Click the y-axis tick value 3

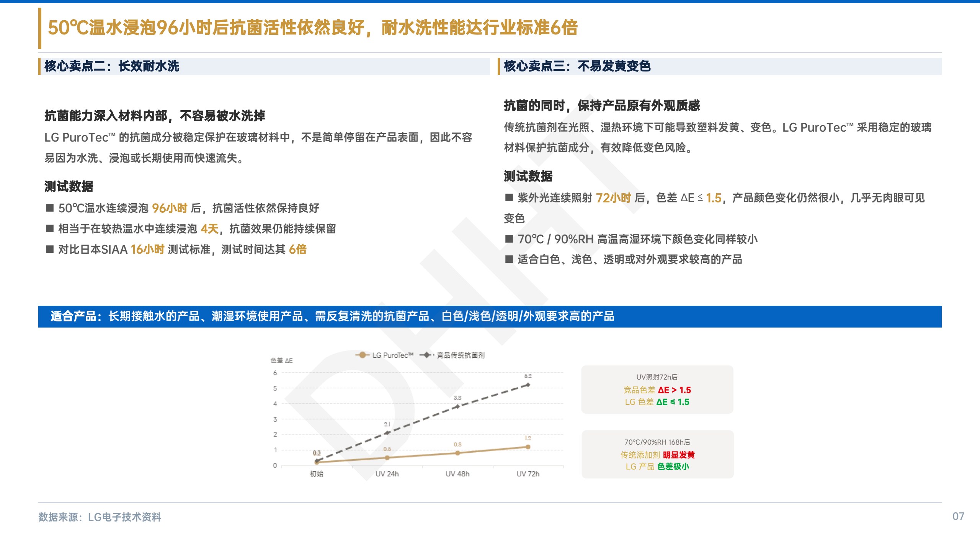coord(275,419)
